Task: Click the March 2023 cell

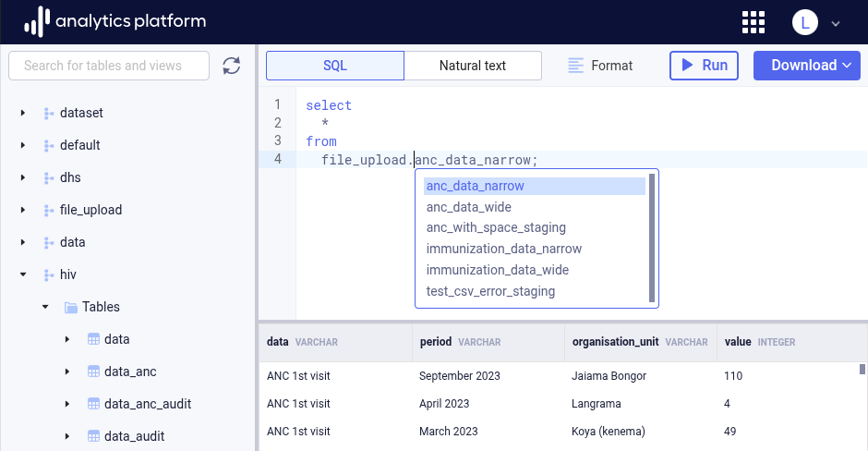Action: pos(449,431)
